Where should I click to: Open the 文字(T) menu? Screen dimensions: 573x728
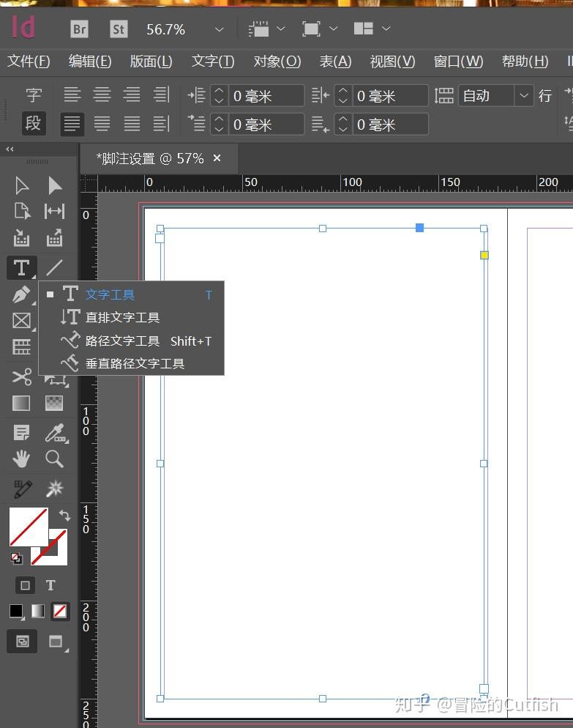click(213, 61)
